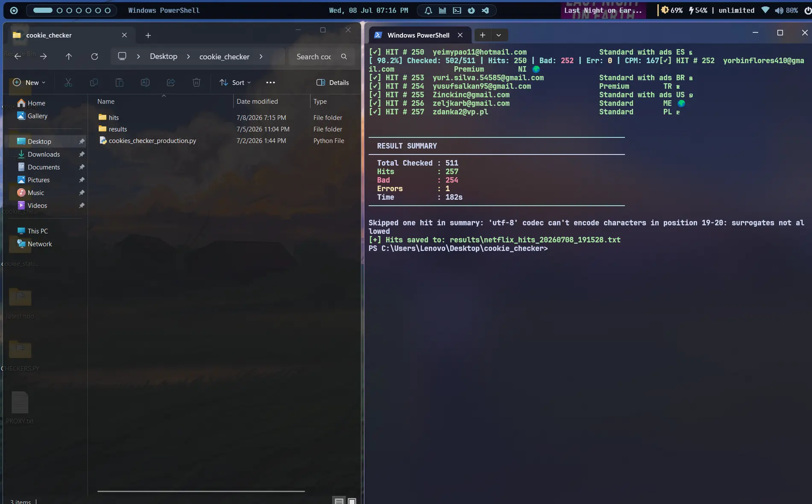Click the search magnifier icon in Explorer
This screenshot has height=504, width=812.
(x=344, y=56)
